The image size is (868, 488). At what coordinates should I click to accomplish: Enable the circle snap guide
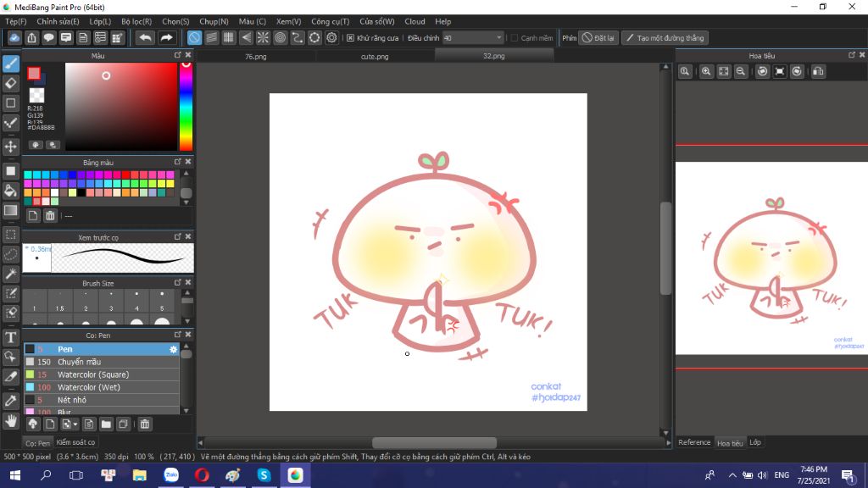[x=280, y=37]
